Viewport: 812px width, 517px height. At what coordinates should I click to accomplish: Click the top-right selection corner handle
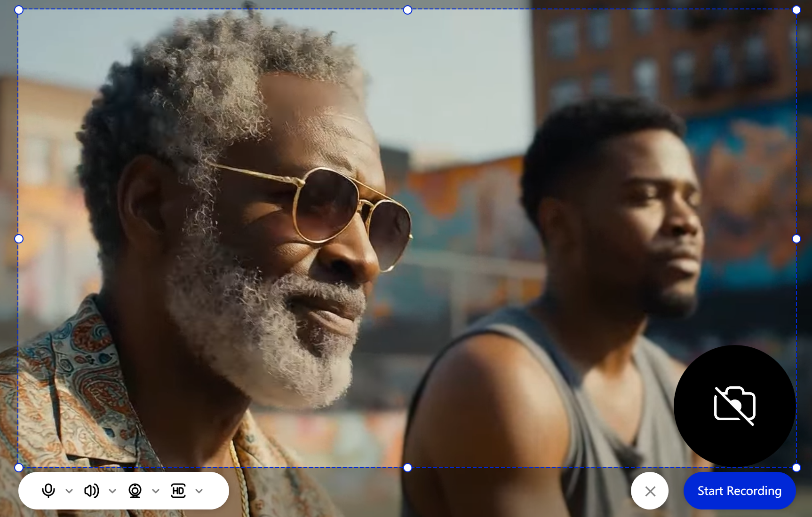point(796,10)
